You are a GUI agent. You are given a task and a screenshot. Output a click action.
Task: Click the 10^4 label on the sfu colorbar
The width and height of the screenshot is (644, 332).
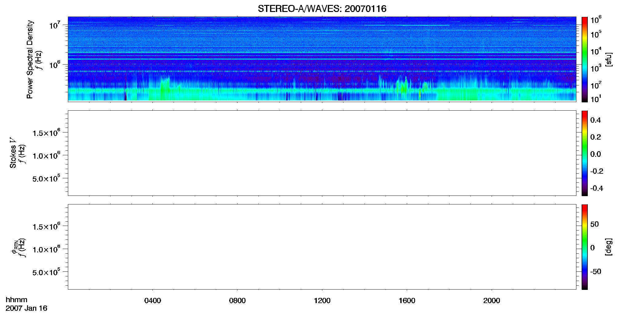click(x=596, y=51)
